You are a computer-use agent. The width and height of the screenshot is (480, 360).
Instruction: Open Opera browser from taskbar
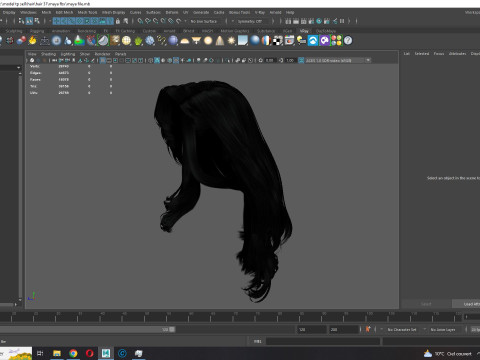[x=89, y=353]
